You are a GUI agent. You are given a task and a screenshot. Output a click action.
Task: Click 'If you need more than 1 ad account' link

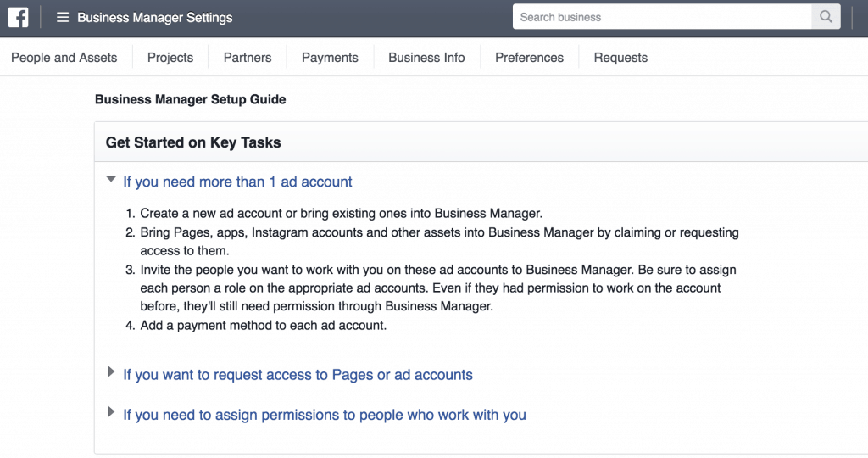(x=237, y=182)
